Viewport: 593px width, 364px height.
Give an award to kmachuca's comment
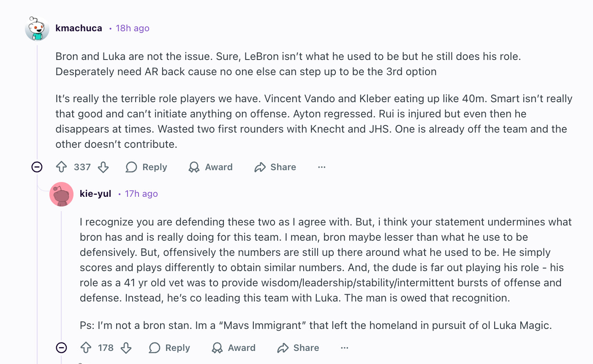pyautogui.click(x=211, y=167)
